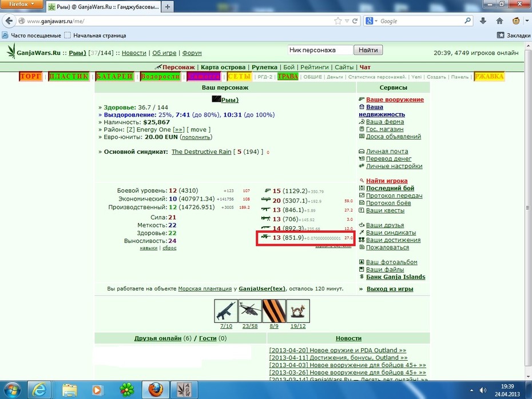Click the envelope icon beside 'Личная почта'
532x399 pixels.
[362, 151]
